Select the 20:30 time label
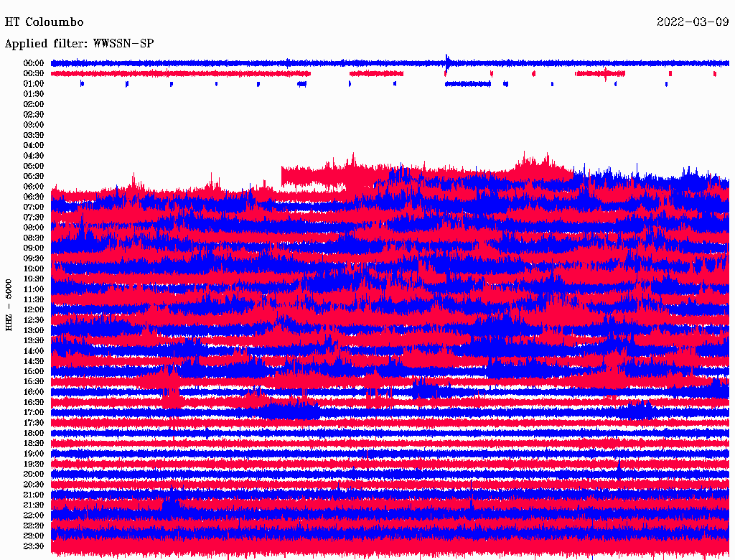 pos(34,485)
